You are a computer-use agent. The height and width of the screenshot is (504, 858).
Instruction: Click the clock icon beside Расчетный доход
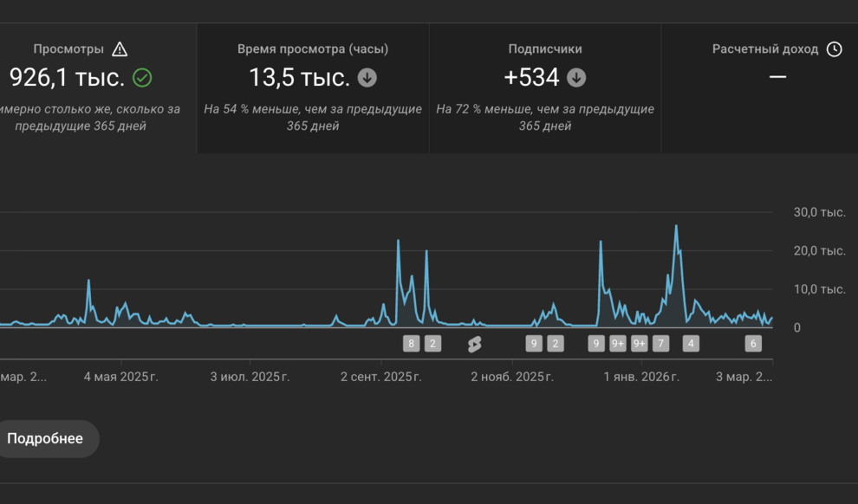pos(834,49)
